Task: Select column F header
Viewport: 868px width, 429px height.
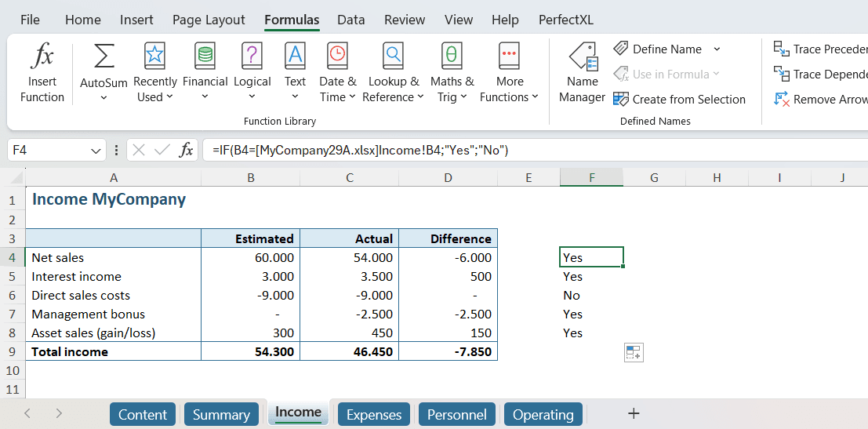Action: (592, 178)
